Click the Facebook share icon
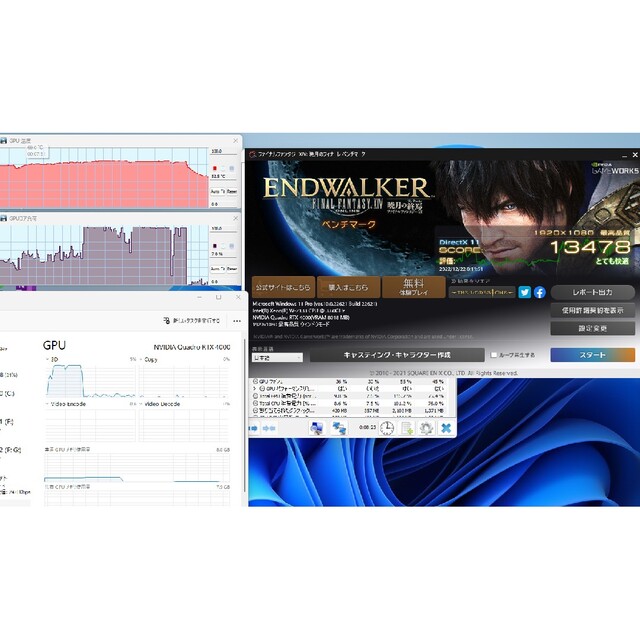Viewport: 640px width, 640px height. [540, 292]
